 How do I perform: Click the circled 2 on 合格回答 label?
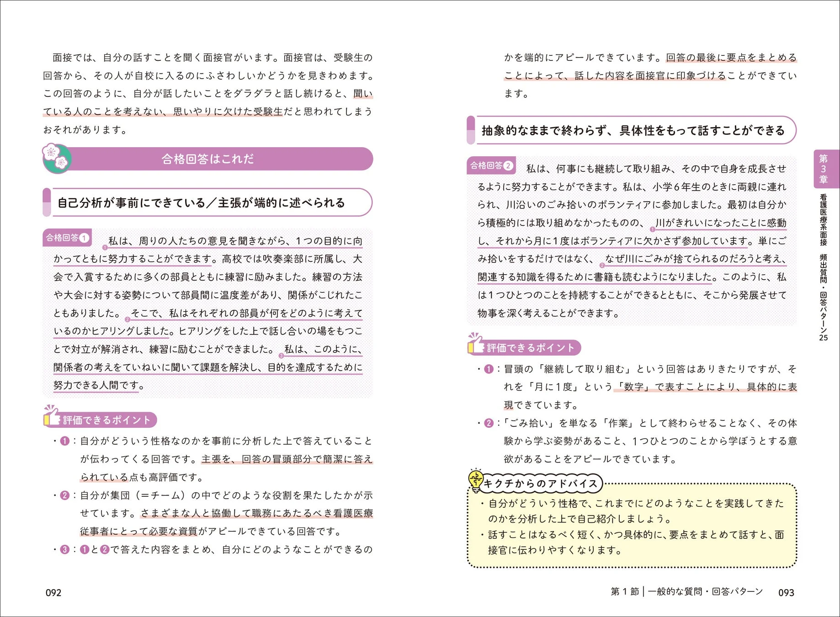click(508, 165)
